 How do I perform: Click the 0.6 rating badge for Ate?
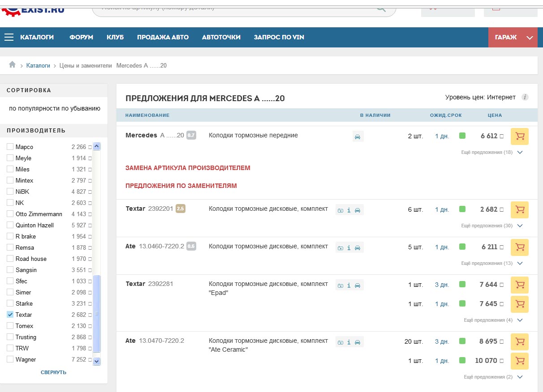191,246
